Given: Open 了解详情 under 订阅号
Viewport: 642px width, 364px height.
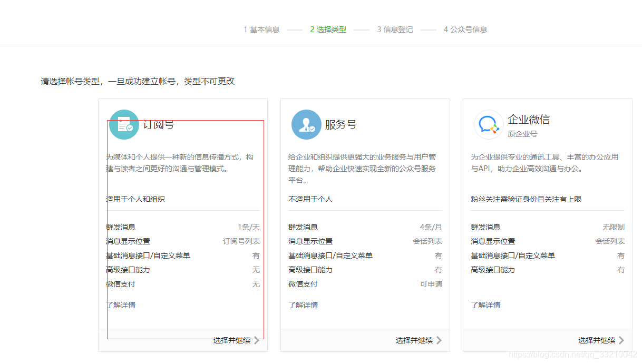Looking at the screenshot, I should click(121, 305).
